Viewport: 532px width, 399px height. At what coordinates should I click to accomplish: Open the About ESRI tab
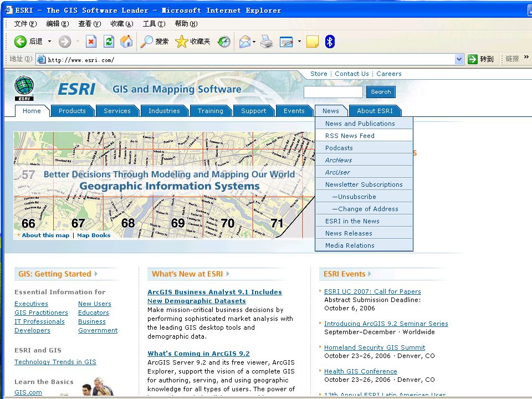375,111
